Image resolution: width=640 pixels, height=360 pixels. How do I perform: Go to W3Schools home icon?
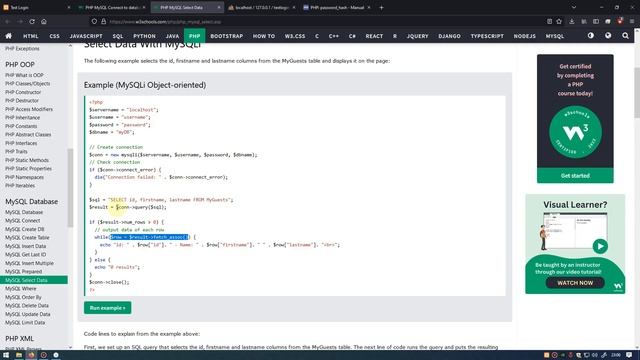pyautogui.click(x=8, y=36)
